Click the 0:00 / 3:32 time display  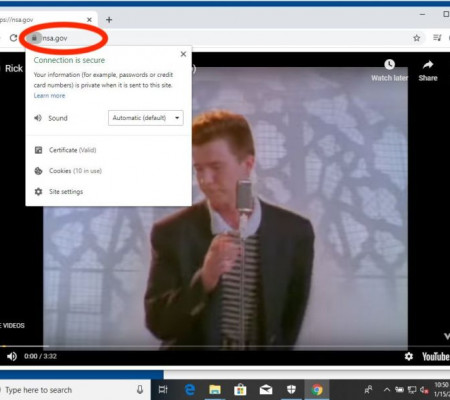click(x=40, y=356)
